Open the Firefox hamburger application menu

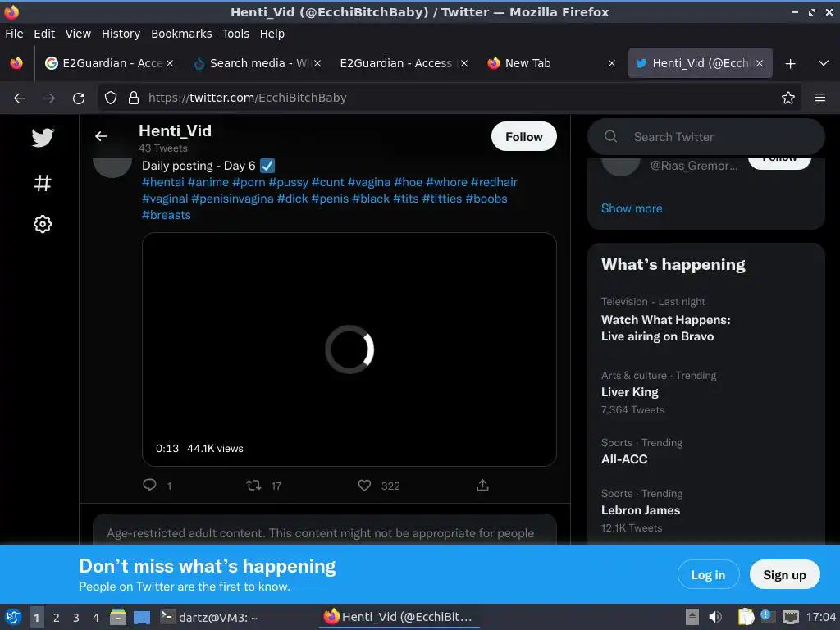820,98
